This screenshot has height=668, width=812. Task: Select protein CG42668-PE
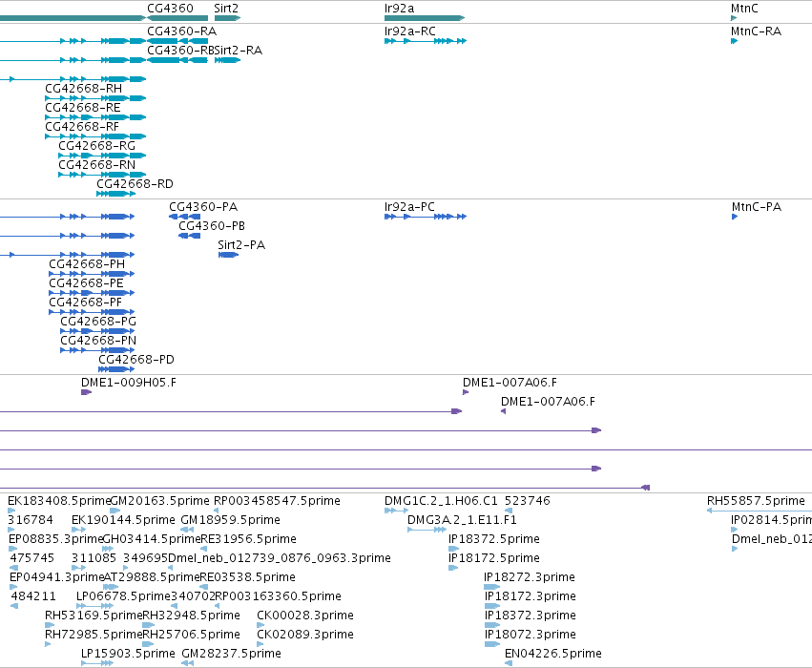pyautogui.click(x=86, y=283)
